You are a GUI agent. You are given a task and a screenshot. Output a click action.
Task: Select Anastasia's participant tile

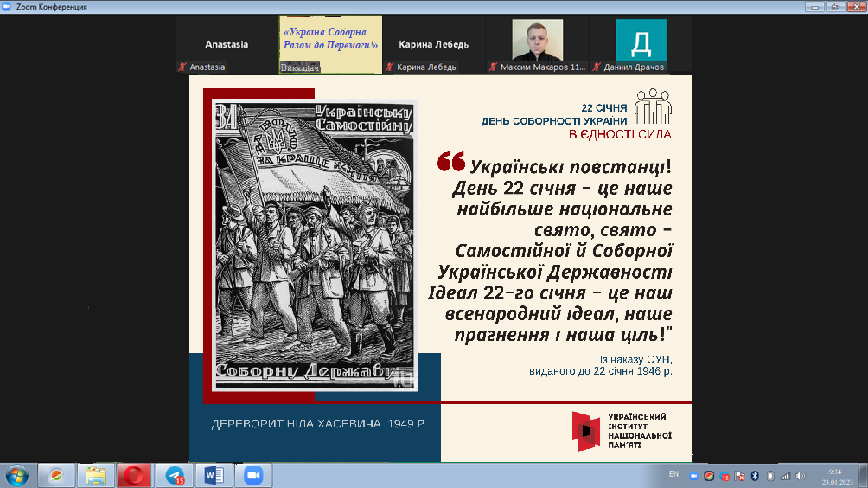[227, 45]
